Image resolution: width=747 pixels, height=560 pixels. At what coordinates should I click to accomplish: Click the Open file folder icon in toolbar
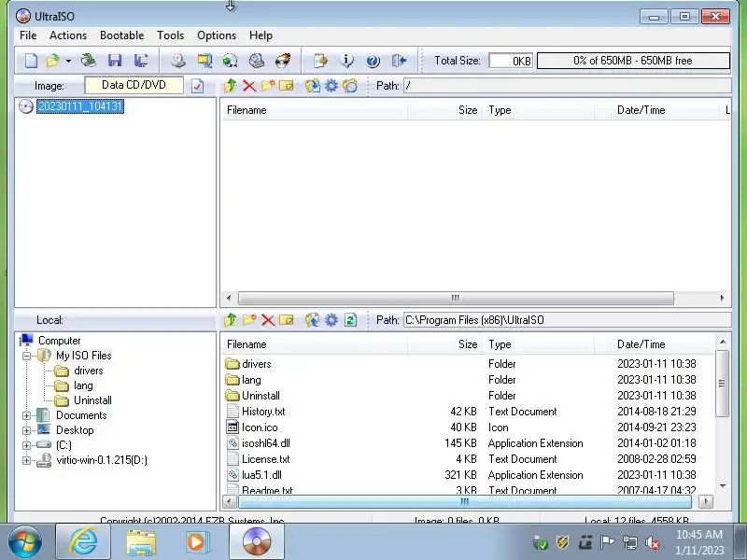tap(52, 61)
